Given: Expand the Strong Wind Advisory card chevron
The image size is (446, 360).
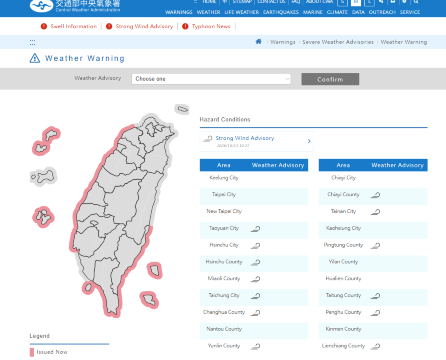Looking at the screenshot, I should tap(309, 141).
